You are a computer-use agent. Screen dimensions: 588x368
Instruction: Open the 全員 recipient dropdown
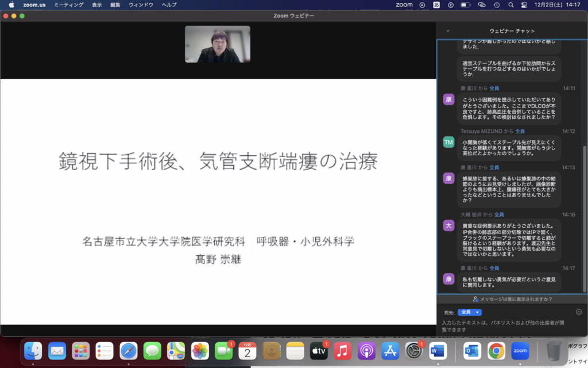point(469,312)
